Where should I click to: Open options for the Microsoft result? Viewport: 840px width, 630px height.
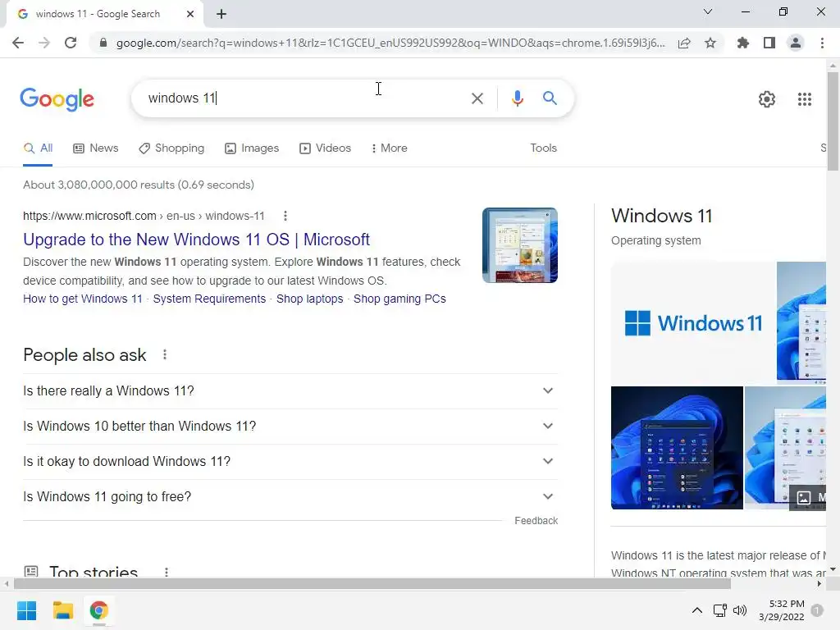285,216
